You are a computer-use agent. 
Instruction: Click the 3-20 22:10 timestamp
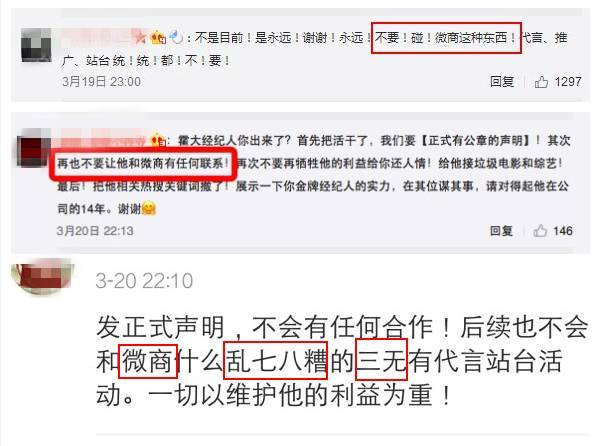(144, 281)
